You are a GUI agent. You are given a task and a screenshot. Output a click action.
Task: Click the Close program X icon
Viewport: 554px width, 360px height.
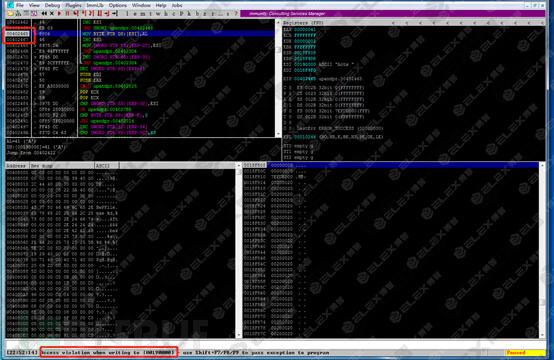coord(52,14)
